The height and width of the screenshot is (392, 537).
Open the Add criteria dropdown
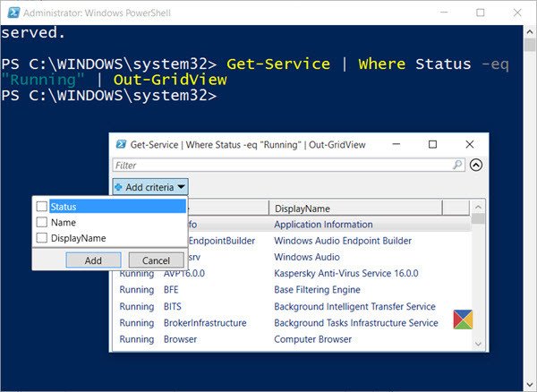point(150,187)
